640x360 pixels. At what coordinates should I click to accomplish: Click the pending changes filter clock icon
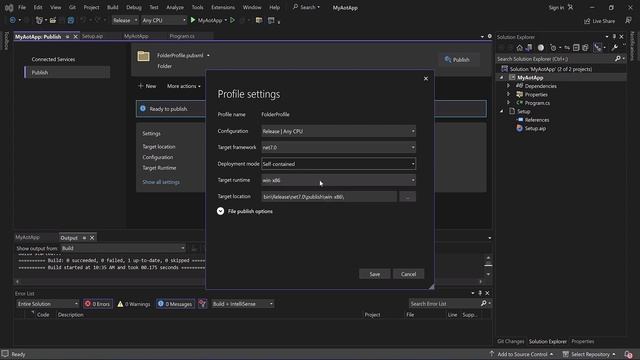(553, 48)
